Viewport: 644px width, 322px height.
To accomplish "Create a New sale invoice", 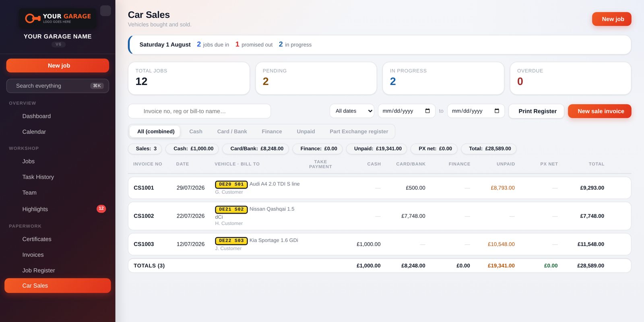I will [599, 111].
